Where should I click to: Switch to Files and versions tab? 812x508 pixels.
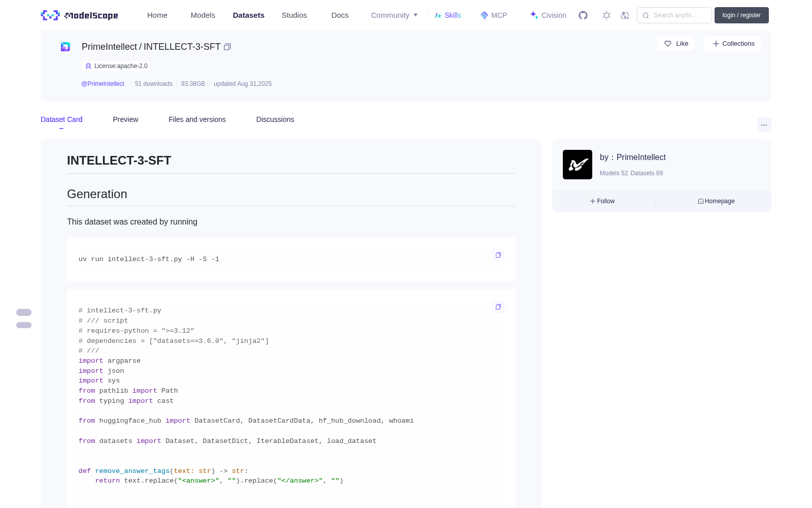pyautogui.click(x=197, y=119)
